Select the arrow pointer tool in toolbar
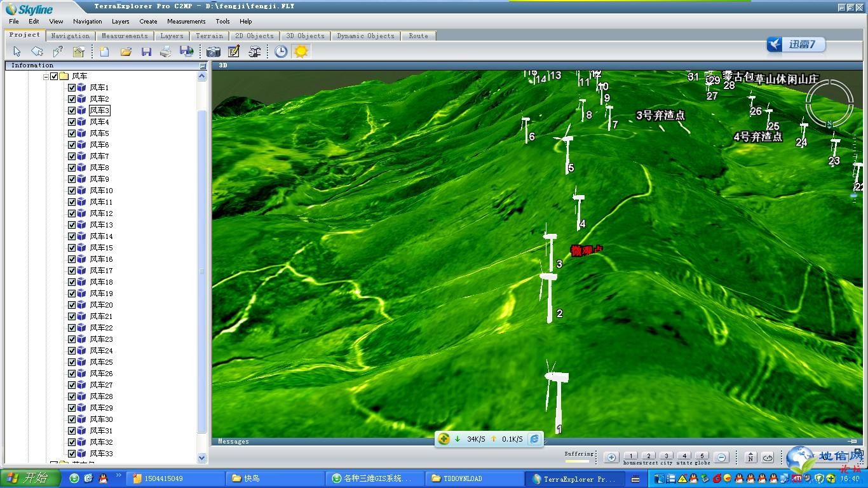The height and width of the screenshot is (488, 868). click(17, 51)
